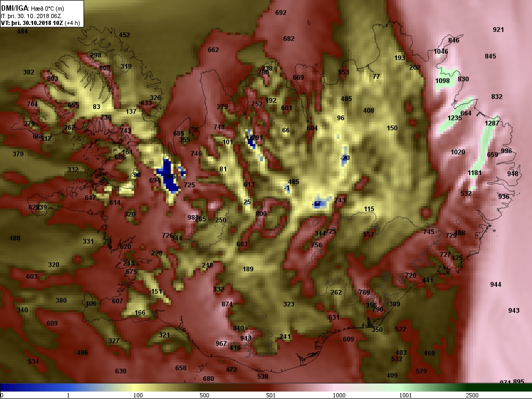Select the '996' value on the east coast
Viewport: 532px width, 399px height.
point(506,151)
